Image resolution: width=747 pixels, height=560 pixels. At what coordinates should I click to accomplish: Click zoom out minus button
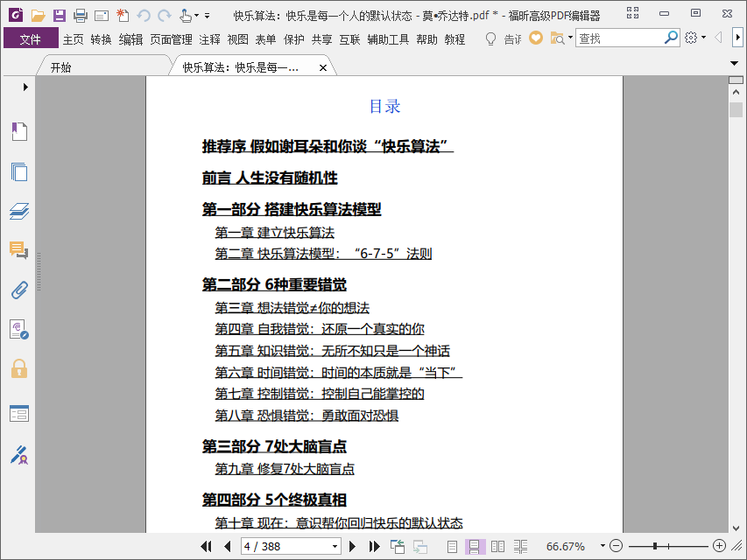click(x=616, y=546)
